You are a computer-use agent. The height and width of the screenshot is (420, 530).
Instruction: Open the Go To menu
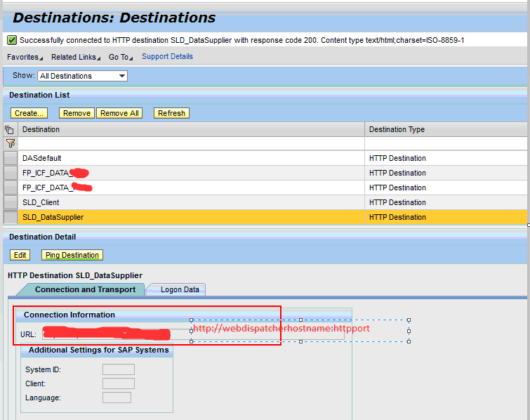pos(119,57)
